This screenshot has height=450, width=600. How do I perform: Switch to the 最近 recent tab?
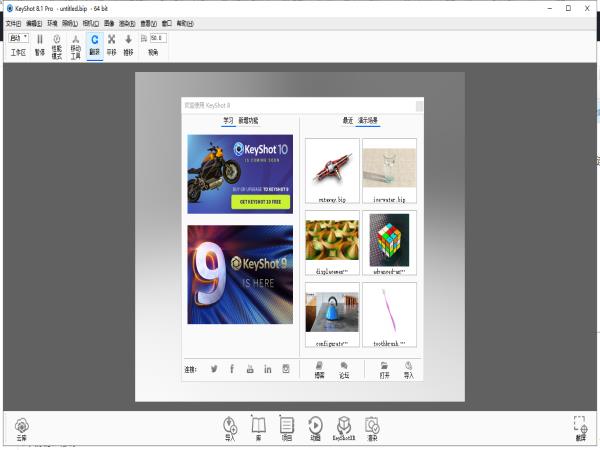(347, 120)
